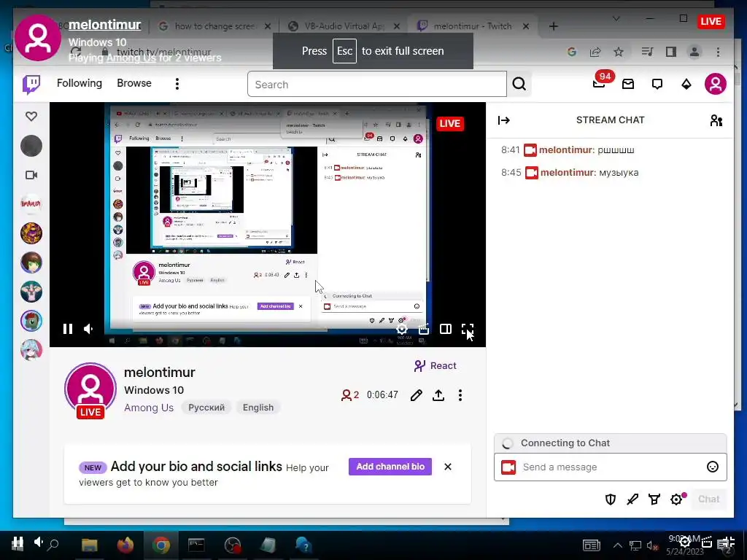
Task: Click the melontimur channel name heading
Action: point(160,373)
